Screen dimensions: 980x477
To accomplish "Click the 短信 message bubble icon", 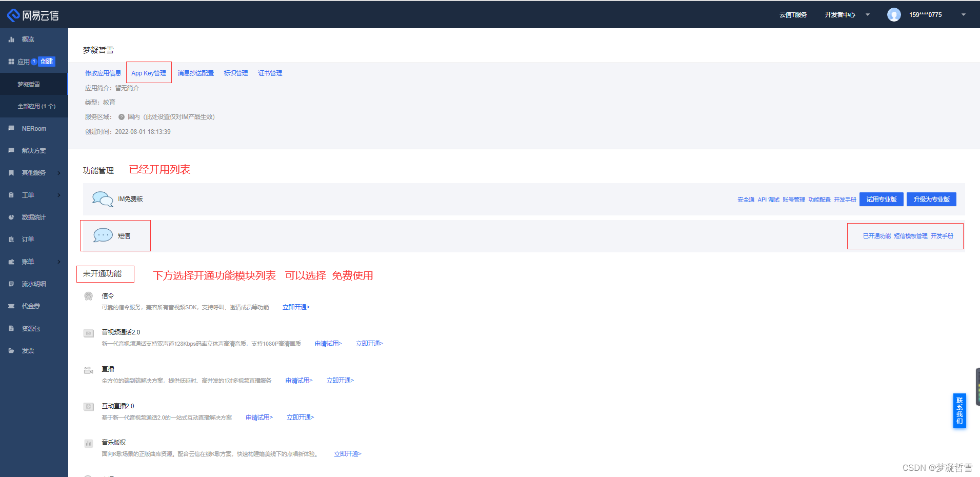I will (x=103, y=235).
